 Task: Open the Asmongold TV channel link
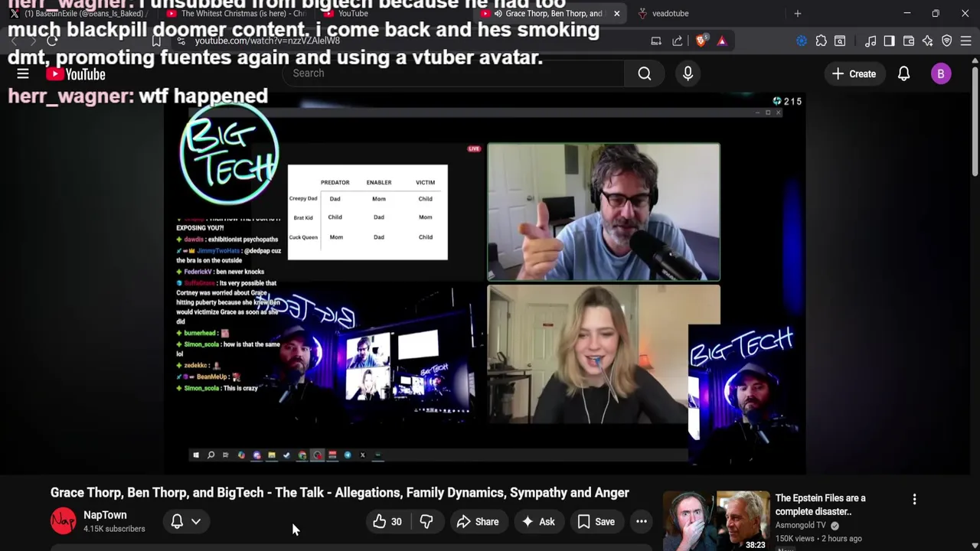(801, 525)
